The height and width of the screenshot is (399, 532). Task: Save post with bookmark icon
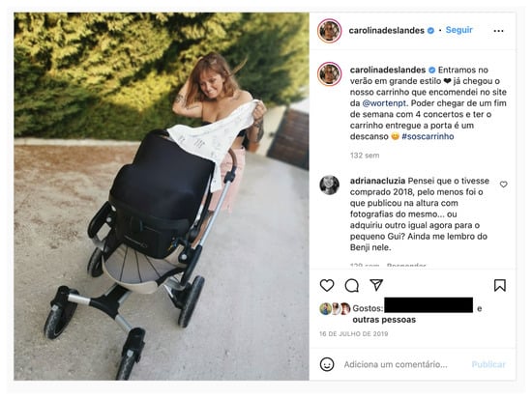[500, 285]
